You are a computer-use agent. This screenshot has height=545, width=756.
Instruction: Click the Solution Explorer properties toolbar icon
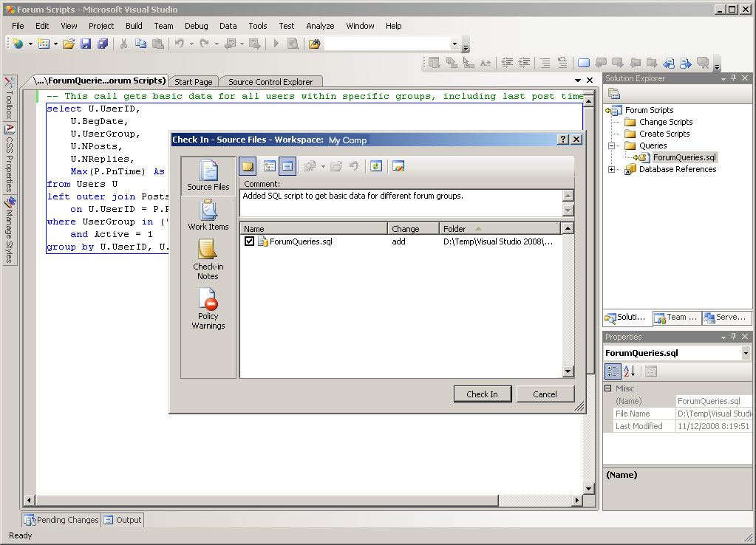click(x=614, y=94)
